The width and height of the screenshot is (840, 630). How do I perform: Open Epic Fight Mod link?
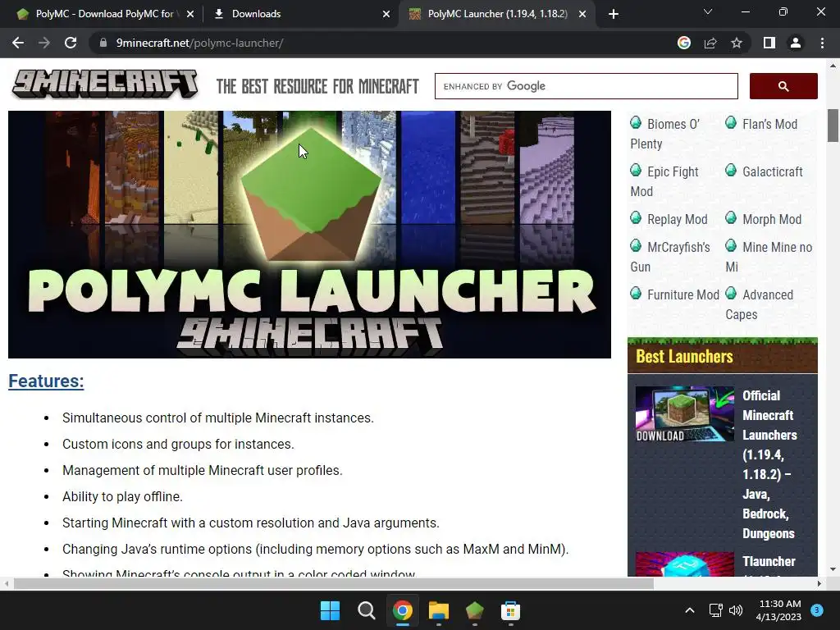coord(664,181)
